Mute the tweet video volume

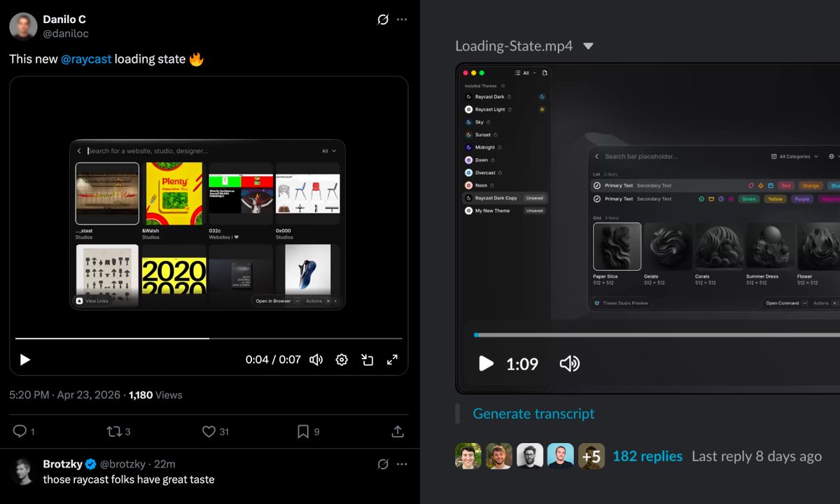click(x=316, y=360)
